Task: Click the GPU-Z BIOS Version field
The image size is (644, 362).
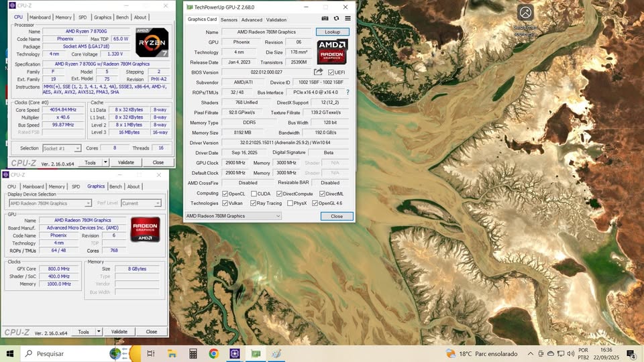Action: [x=266, y=72]
